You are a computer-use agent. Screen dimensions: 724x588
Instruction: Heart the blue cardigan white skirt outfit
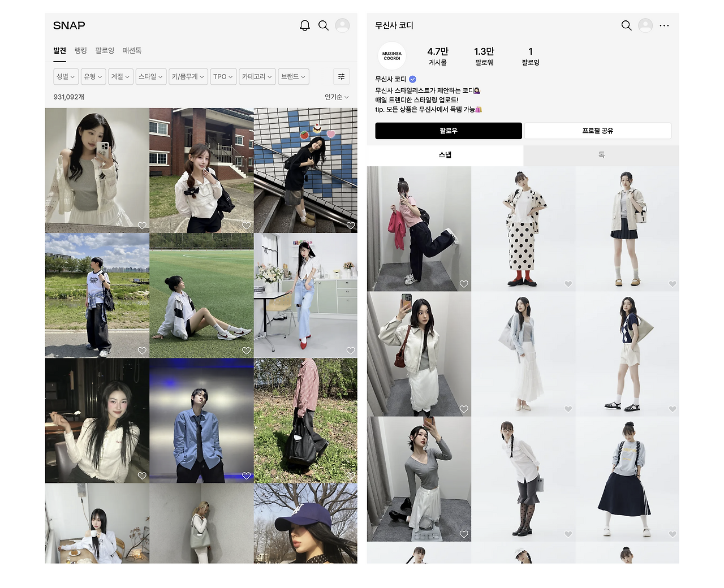pyautogui.click(x=568, y=409)
